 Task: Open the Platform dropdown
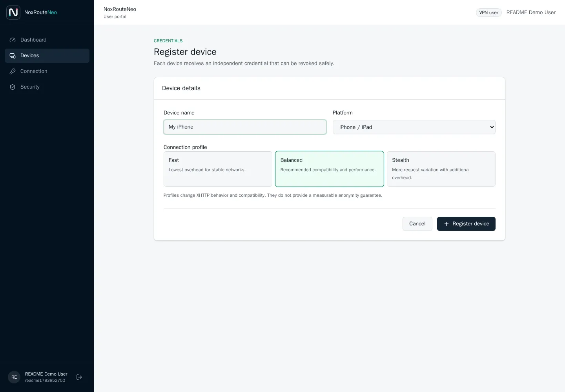coord(414,127)
